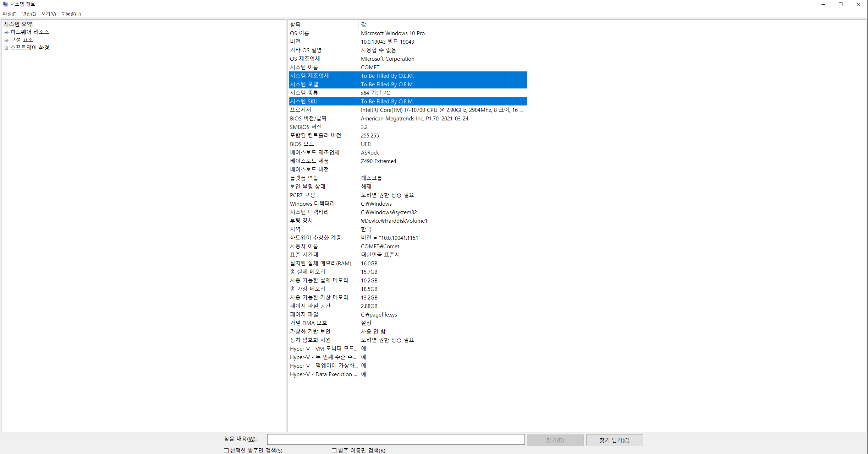Select the 보안 부팅 상태 row
Screen dimensions: 868x454
[408, 187]
